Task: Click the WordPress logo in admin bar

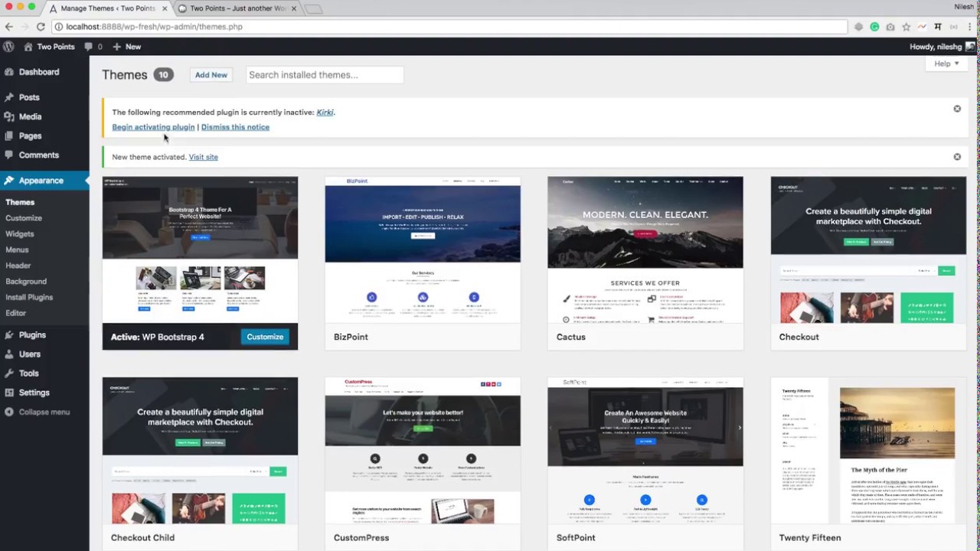Action: click(8, 47)
